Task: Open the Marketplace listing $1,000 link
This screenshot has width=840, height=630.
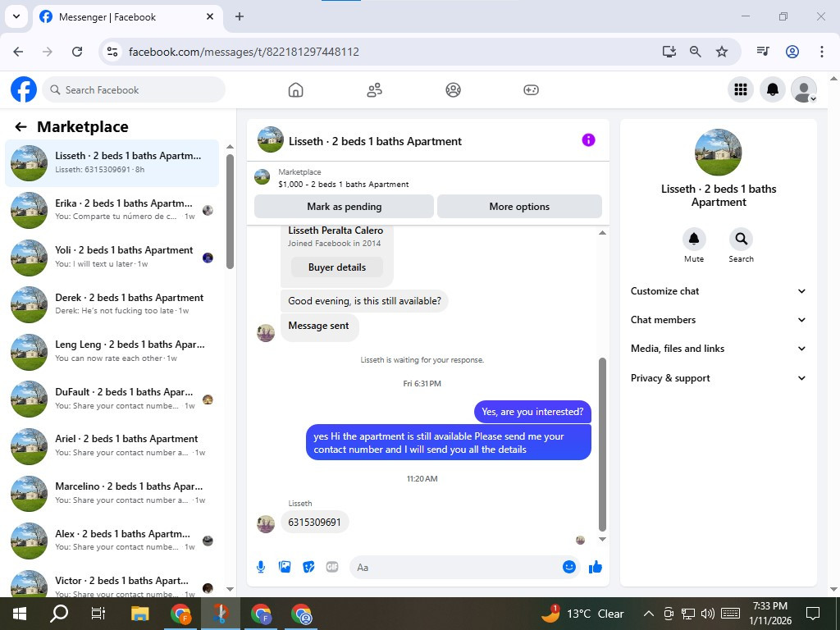Action: click(344, 185)
